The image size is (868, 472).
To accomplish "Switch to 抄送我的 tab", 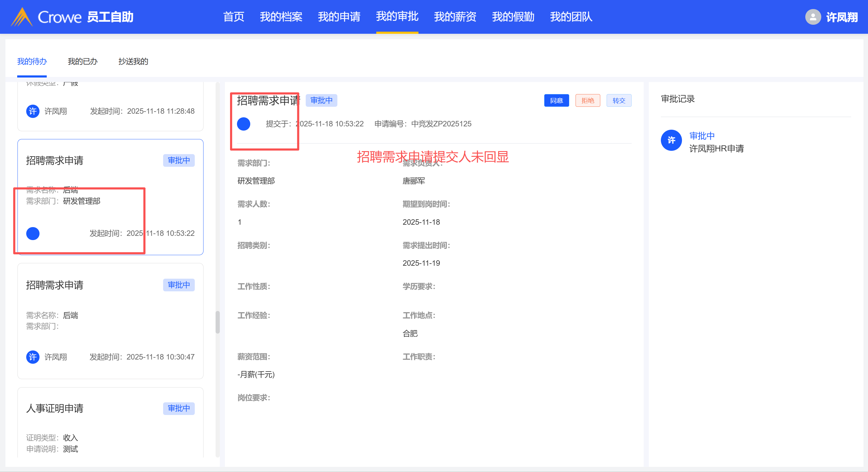I will point(133,61).
